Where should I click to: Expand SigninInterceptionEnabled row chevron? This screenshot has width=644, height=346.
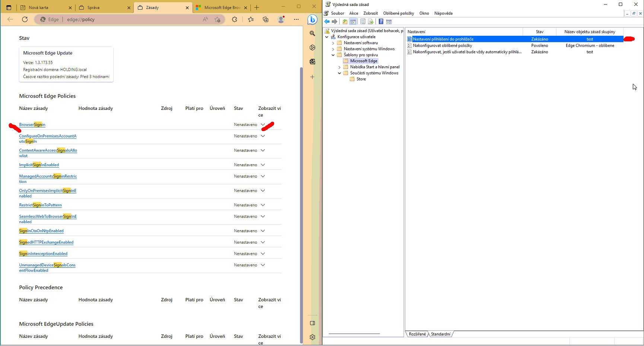(263, 254)
